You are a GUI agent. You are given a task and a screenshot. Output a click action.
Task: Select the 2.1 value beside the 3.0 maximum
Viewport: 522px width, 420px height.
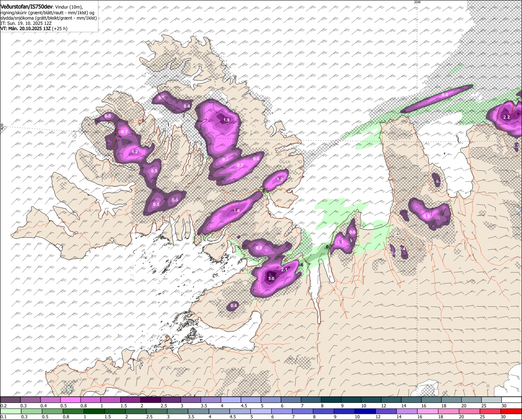285,270
